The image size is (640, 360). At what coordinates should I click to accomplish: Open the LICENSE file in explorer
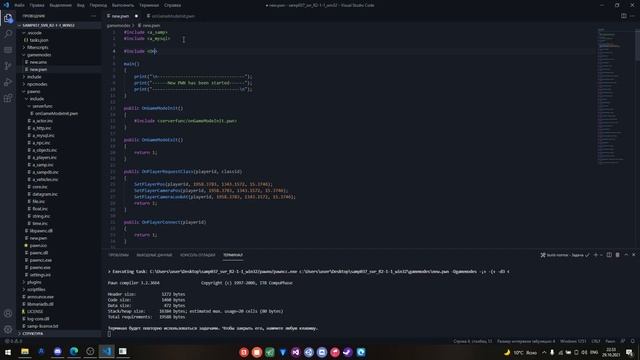pyautogui.click(x=59, y=311)
